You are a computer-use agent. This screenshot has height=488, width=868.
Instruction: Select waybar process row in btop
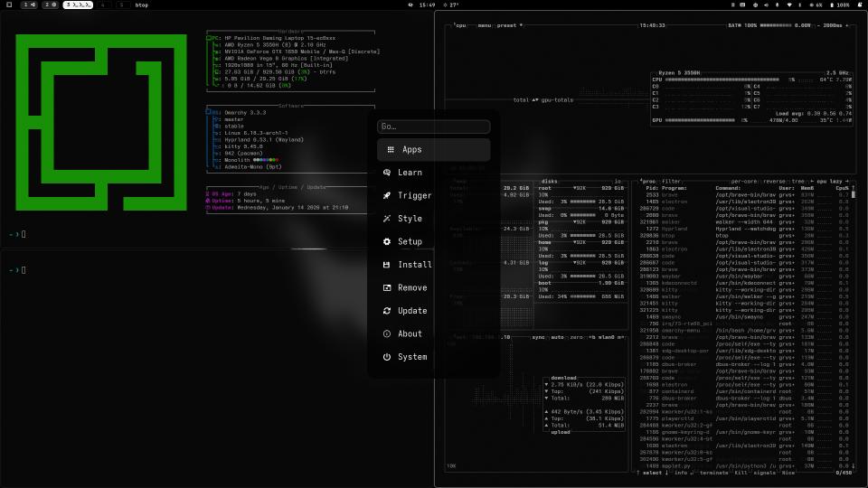(x=744, y=277)
